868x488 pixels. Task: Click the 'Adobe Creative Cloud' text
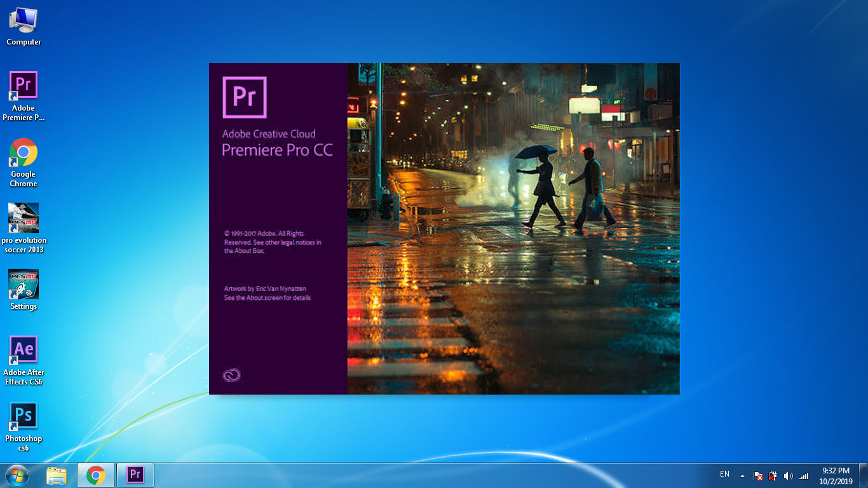point(269,134)
